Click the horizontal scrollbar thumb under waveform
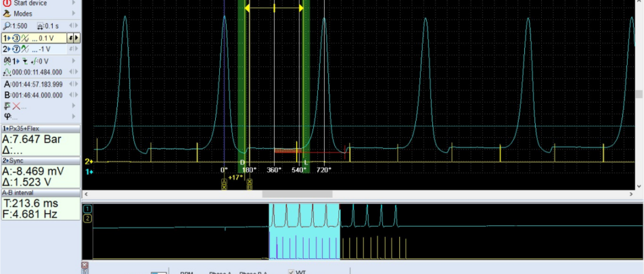Screen dimensions: 644x274 [x=286, y=195]
